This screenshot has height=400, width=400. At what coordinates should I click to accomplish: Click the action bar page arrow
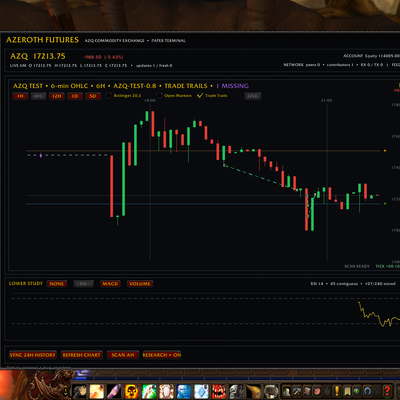click(x=66, y=390)
